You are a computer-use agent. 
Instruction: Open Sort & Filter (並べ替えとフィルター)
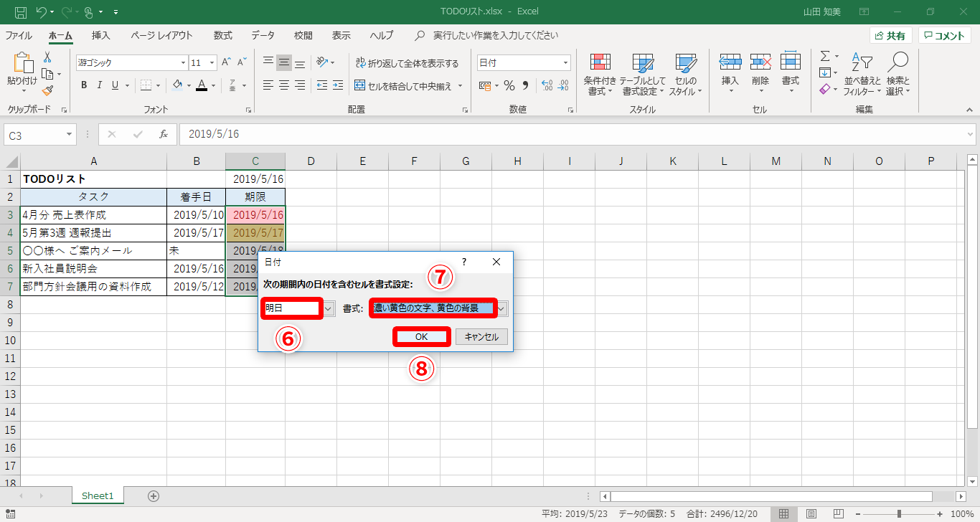[x=862, y=75]
